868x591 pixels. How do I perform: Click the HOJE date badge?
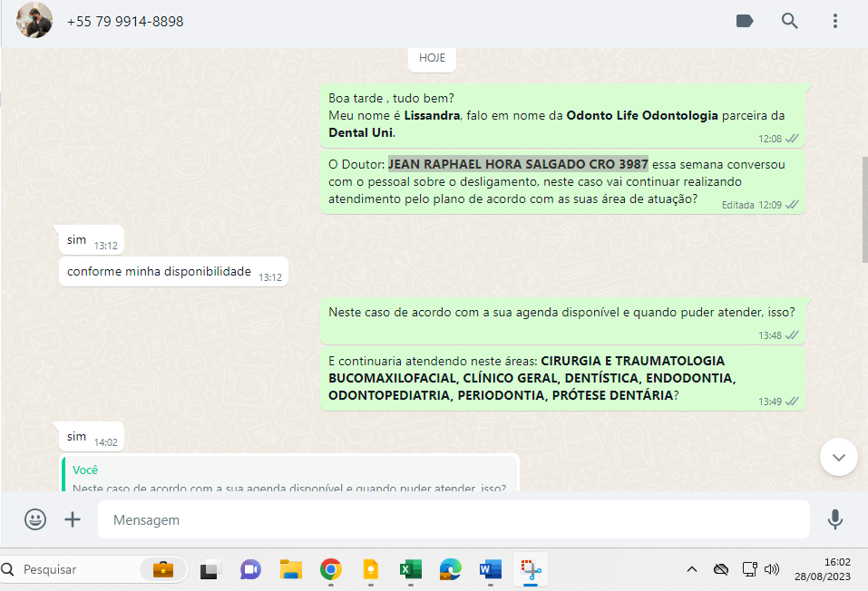432,58
